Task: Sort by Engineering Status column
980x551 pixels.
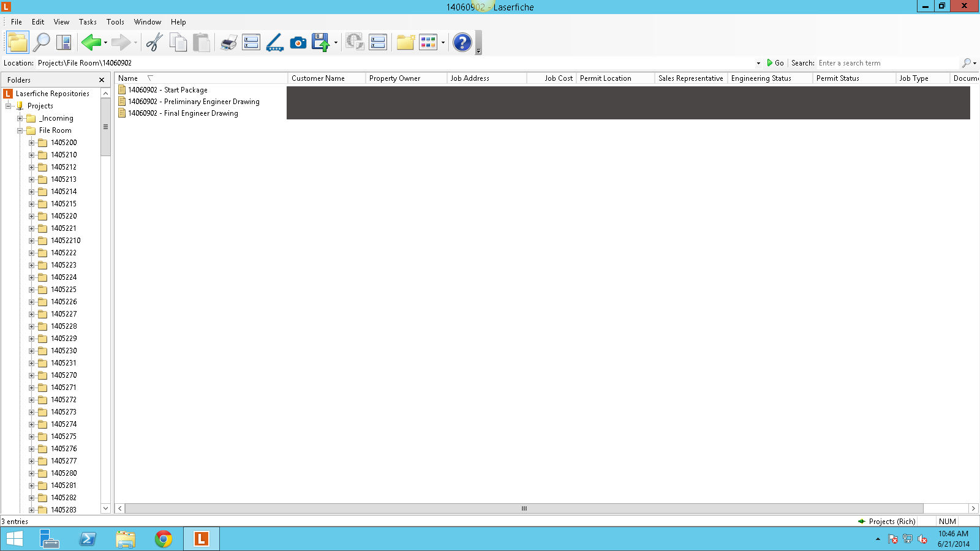Action: click(770, 78)
